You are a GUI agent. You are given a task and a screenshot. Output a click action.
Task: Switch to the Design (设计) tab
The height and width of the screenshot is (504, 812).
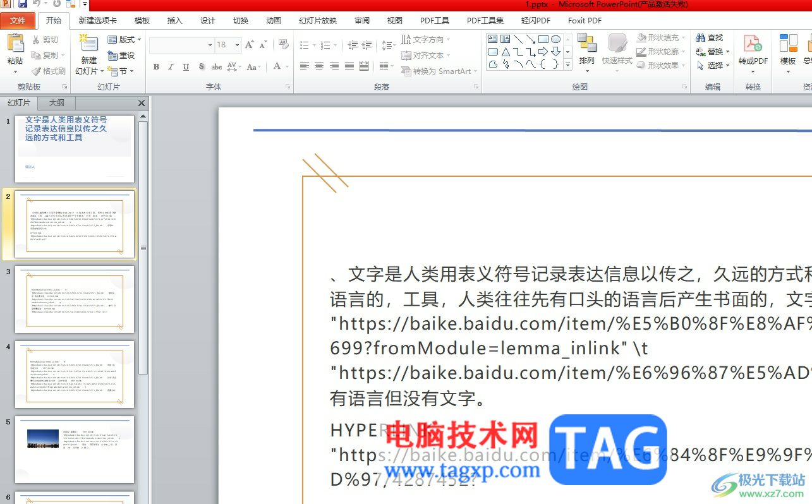click(208, 21)
